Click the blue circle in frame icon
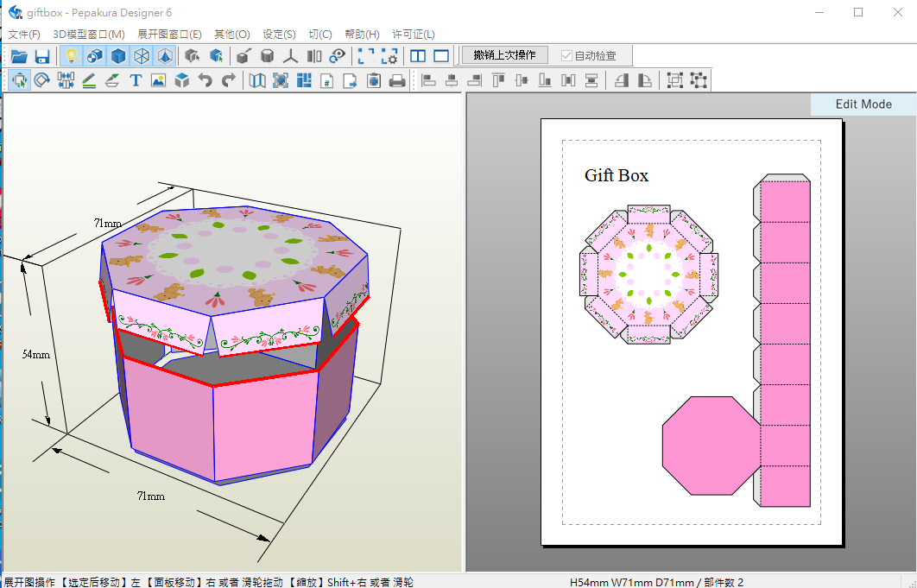 coord(281,80)
